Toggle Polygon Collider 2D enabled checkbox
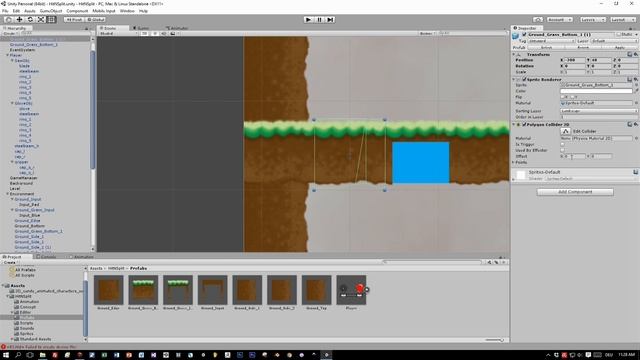The image size is (640, 360). [x=524, y=124]
